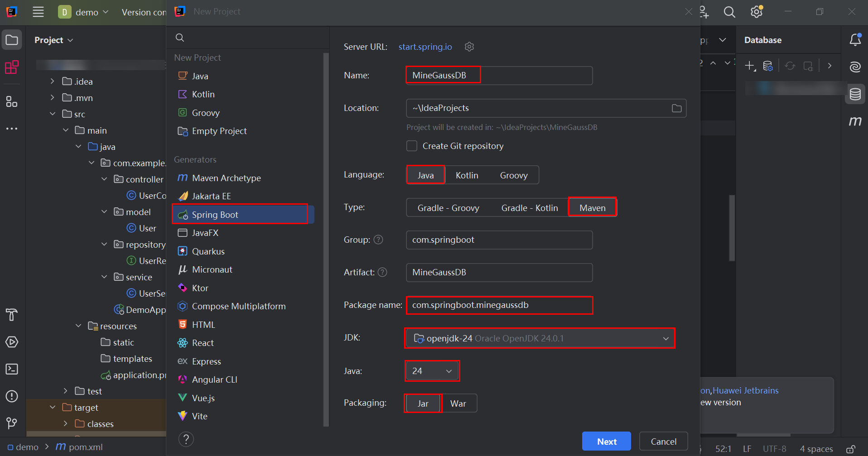Expand the .idea folder

tap(52, 82)
